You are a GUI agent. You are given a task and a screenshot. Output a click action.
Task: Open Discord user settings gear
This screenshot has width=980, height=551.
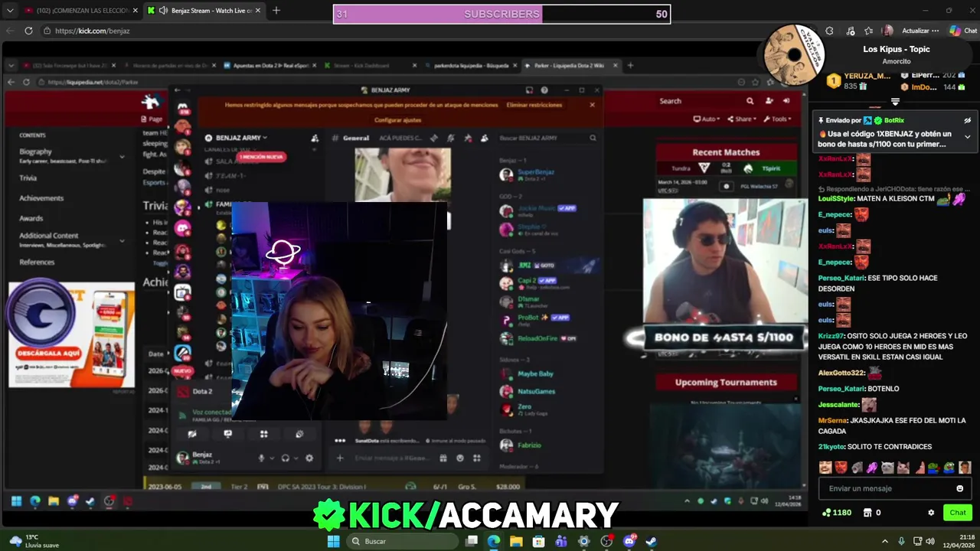pyautogui.click(x=309, y=458)
